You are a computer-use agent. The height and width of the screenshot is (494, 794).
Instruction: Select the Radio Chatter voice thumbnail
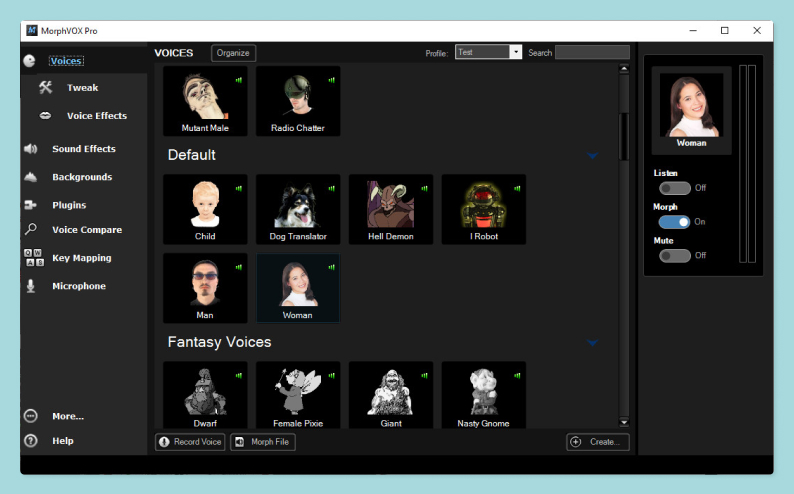pos(298,101)
